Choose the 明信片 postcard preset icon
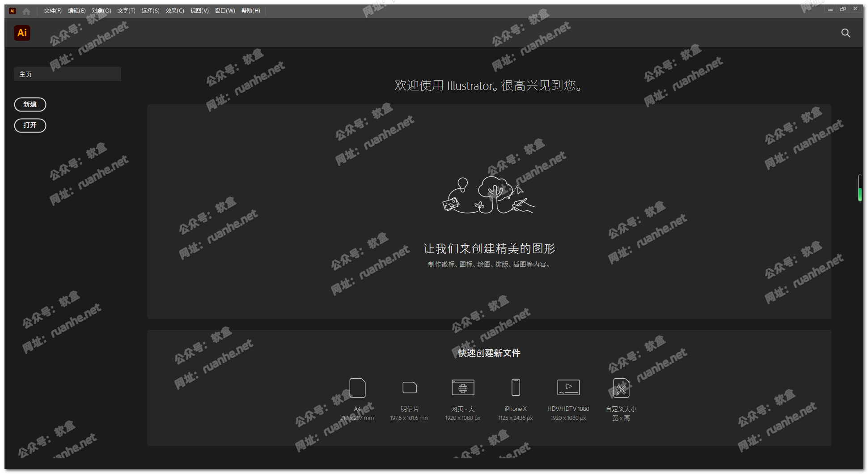This screenshot has width=868, height=474. pyautogui.click(x=409, y=388)
